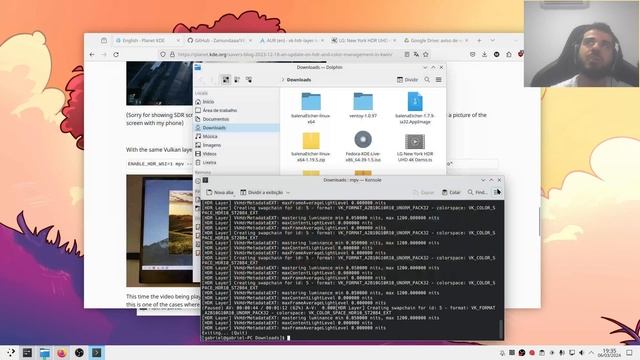Switch to the AUR vk-hdr-layer tab

[x=292, y=40]
